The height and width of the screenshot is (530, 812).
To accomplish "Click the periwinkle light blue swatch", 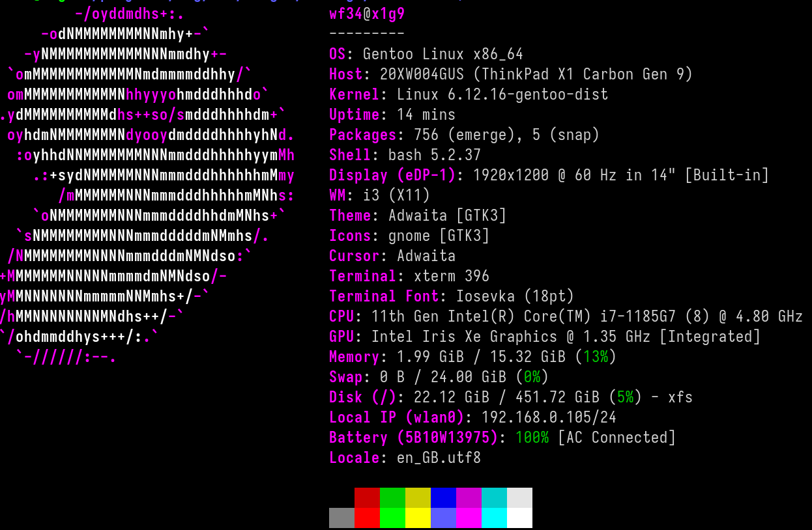I will (443, 518).
